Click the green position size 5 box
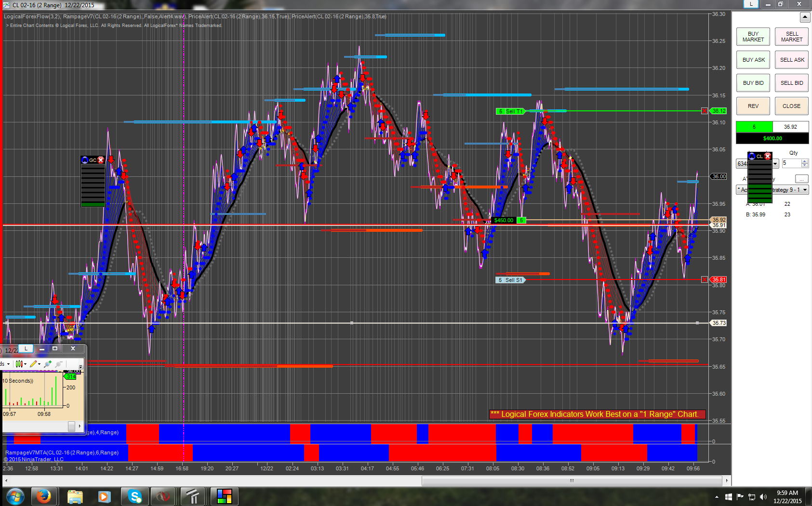812x506 pixels. [x=754, y=127]
